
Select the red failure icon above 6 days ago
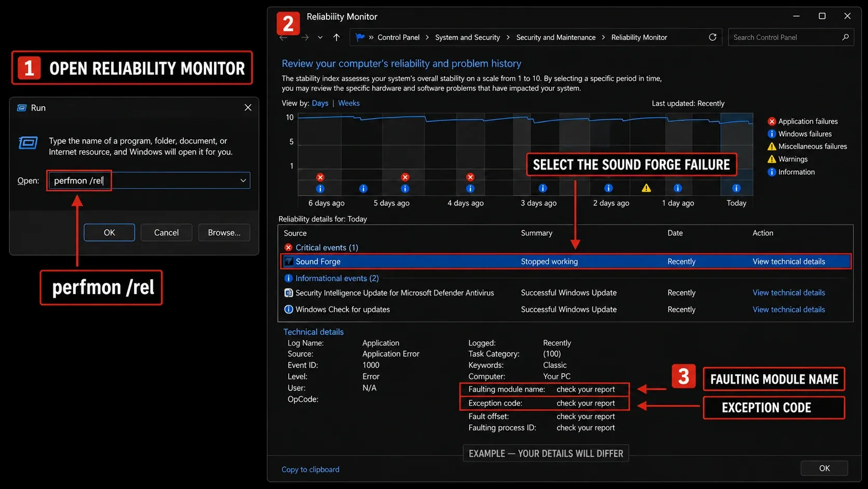pos(320,177)
